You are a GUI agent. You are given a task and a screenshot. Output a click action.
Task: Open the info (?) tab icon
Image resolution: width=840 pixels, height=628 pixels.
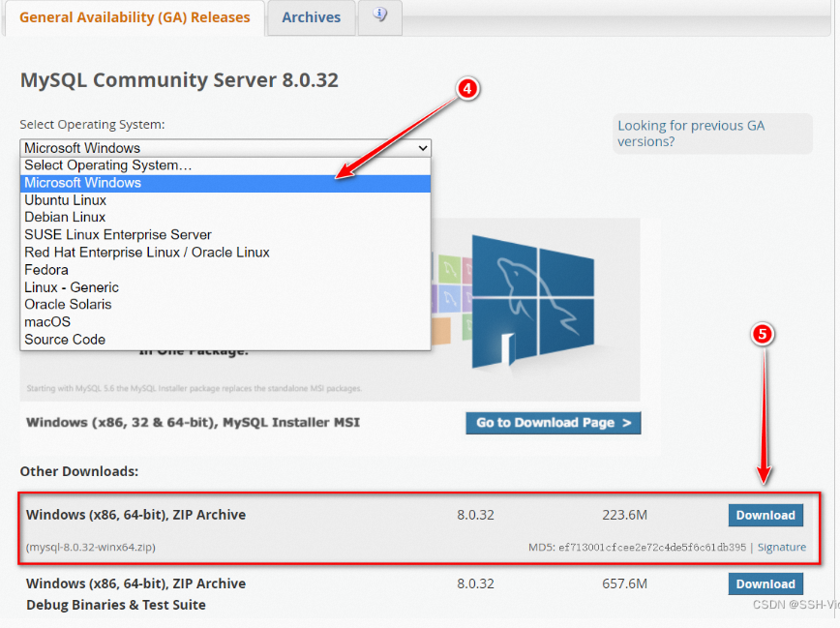[379, 17]
